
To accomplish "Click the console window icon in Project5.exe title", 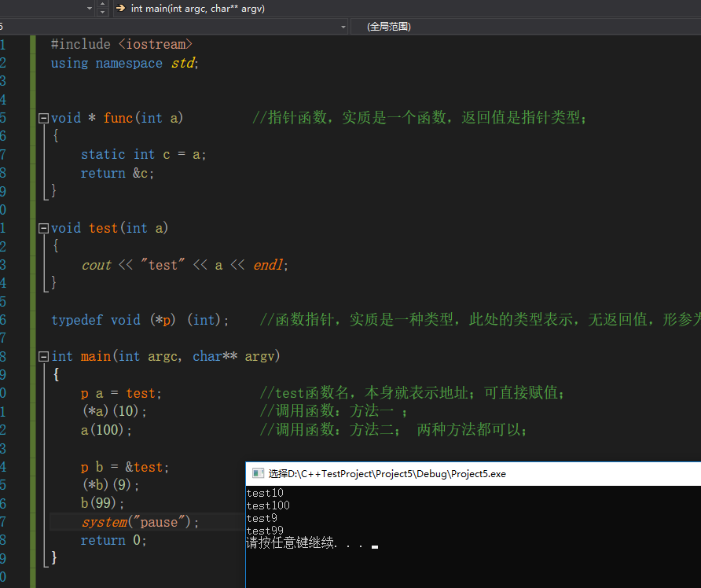I will [x=258, y=473].
